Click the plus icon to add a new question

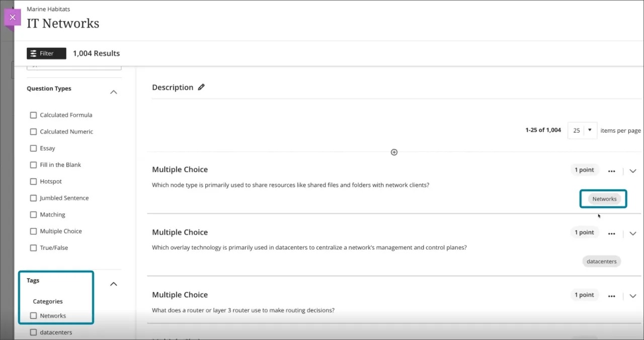394,152
